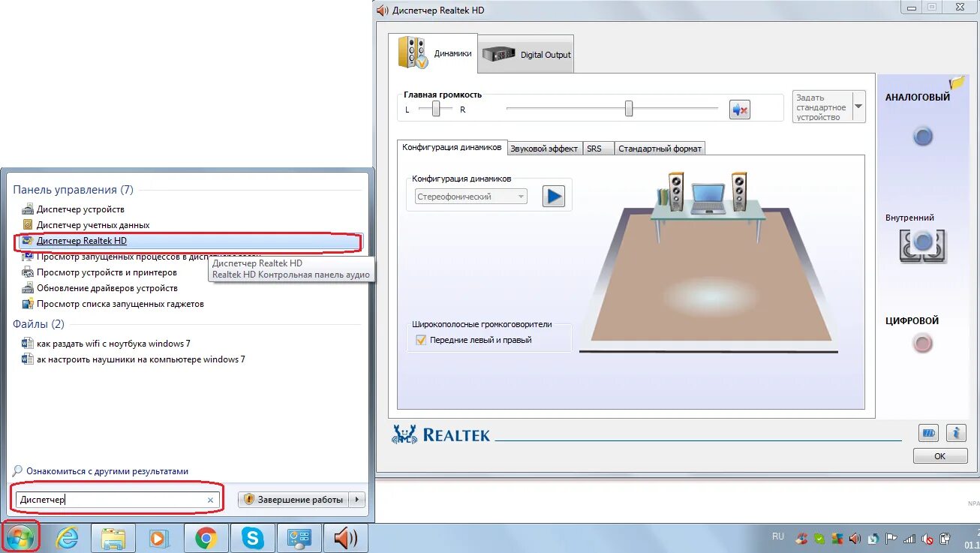Open Диспетчер учетных данных result
Image resolution: width=980 pixels, height=553 pixels.
(x=93, y=225)
